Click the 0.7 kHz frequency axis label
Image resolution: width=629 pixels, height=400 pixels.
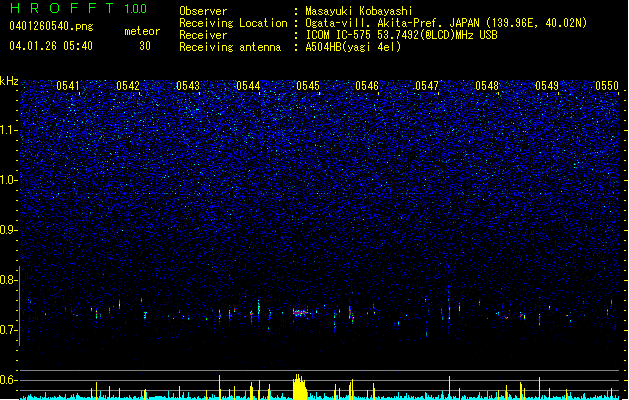[x=9, y=330]
